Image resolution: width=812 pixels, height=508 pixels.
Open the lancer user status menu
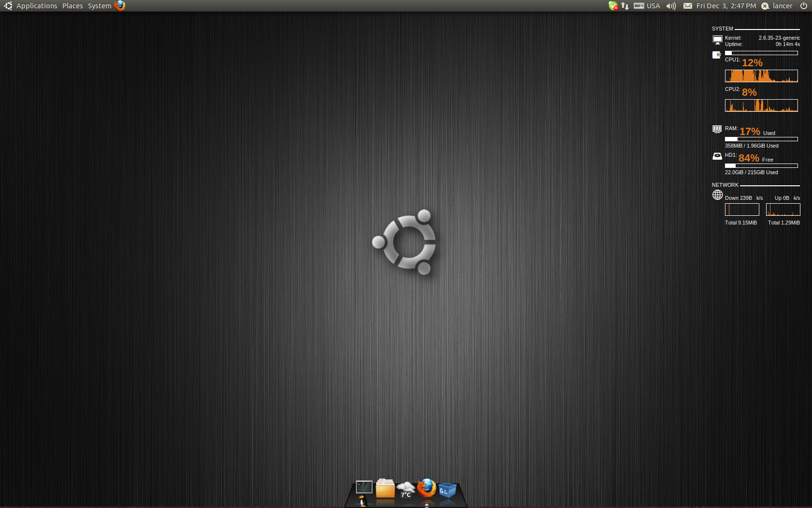[x=777, y=6]
